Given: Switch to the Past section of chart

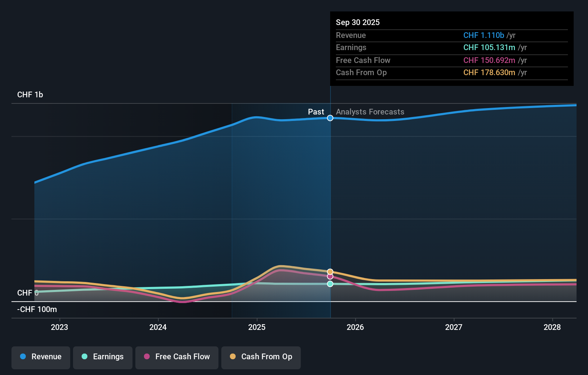Looking at the screenshot, I should [x=316, y=112].
